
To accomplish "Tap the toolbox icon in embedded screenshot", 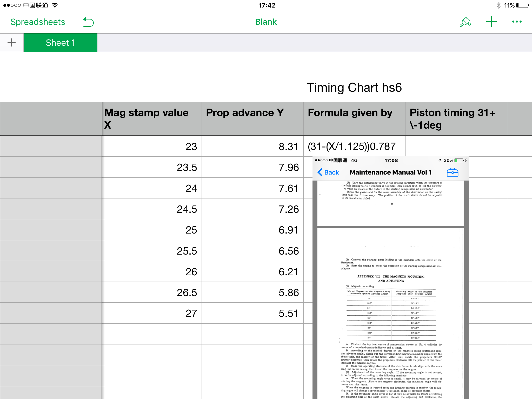I will click(452, 172).
